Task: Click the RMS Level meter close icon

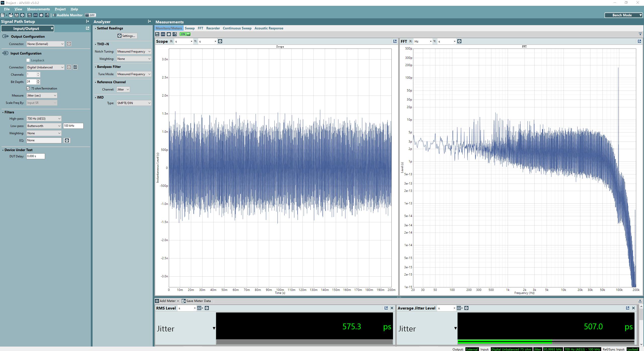Action: pyautogui.click(x=392, y=308)
